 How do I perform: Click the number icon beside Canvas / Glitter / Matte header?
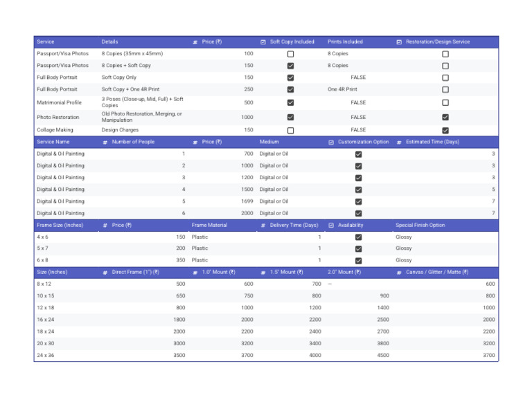399,273
